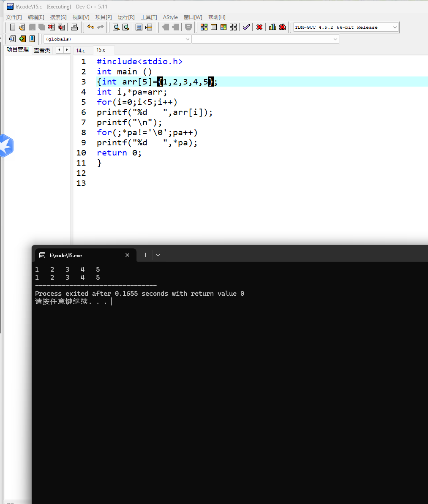
Task: Click the #include<stdio.h> code line
Action: pos(139,62)
